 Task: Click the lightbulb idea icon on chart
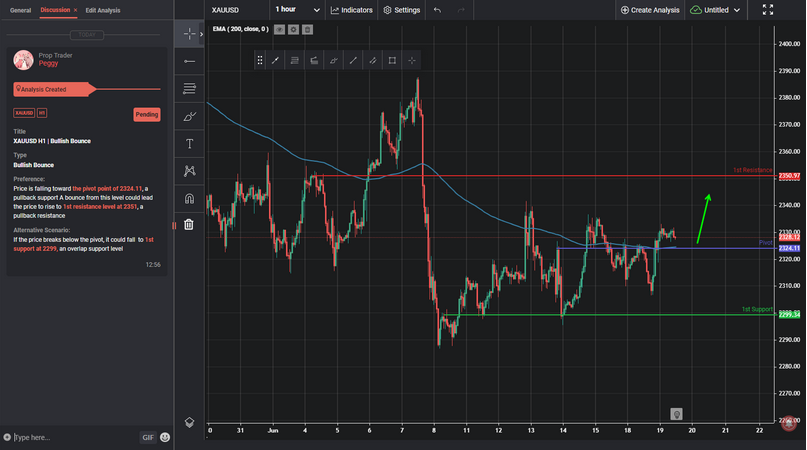676,414
